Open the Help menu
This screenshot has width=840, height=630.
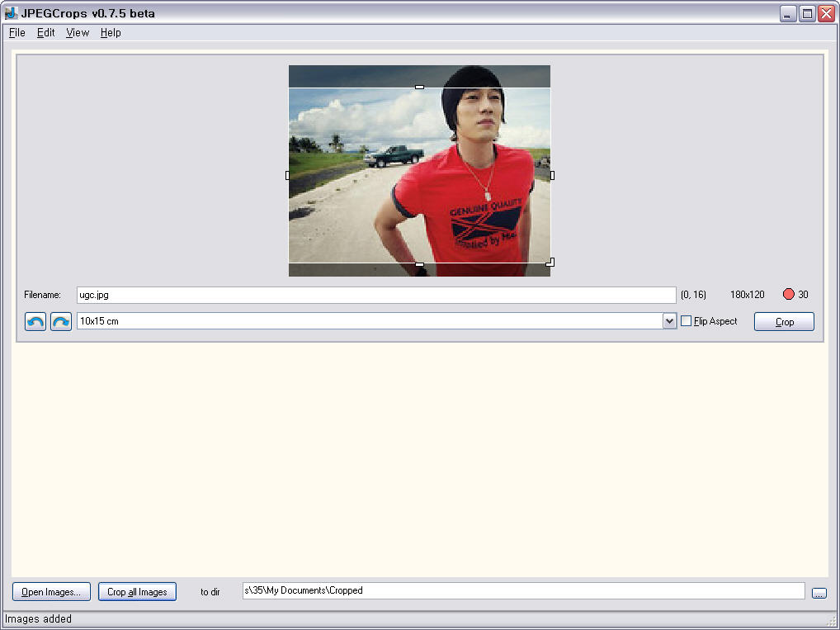(x=111, y=33)
